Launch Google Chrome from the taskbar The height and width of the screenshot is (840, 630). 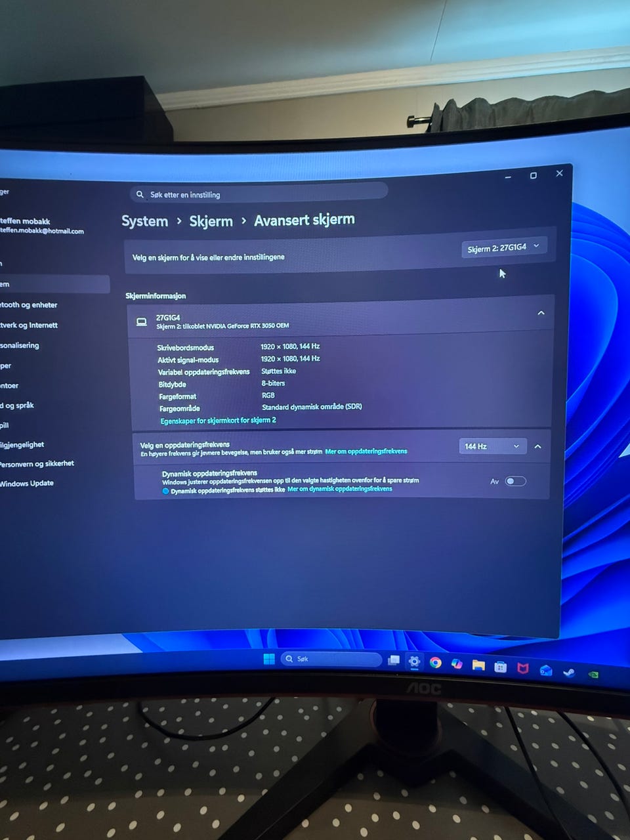[x=435, y=663]
